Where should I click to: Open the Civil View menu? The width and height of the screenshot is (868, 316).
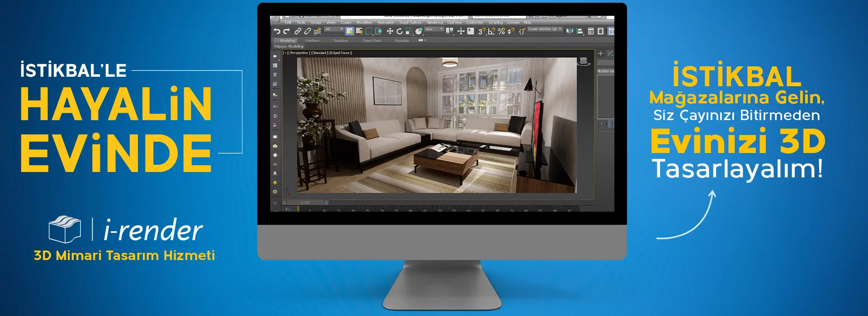point(455,23)
